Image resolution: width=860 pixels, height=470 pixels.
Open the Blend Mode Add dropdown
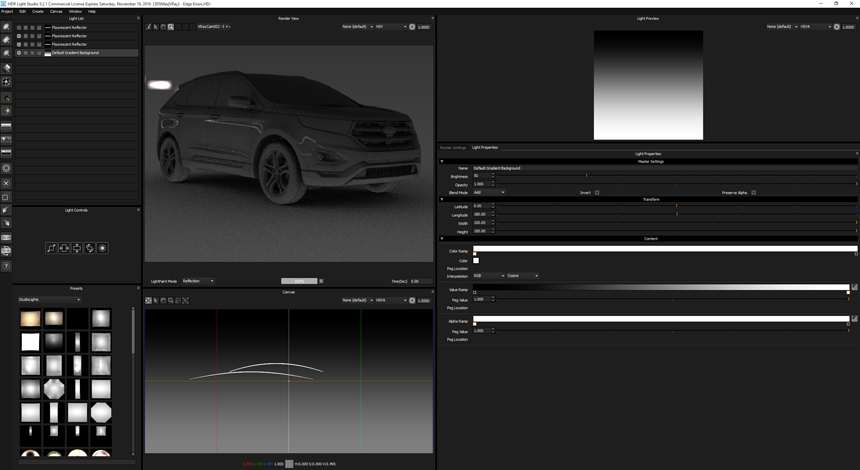click(489, 192)
